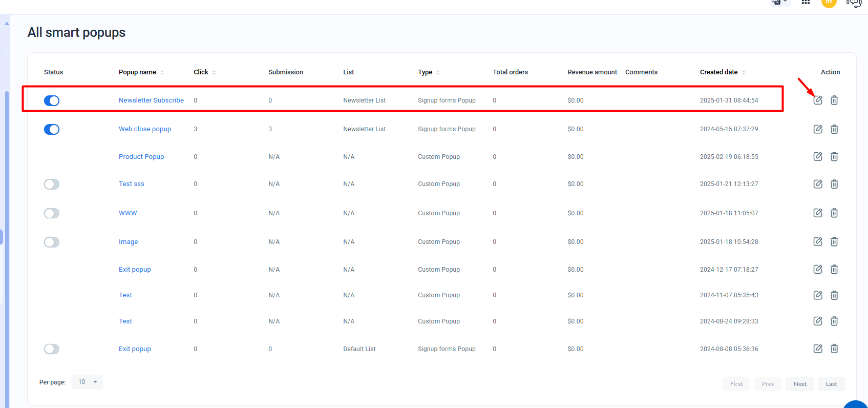Open the Per page dropdown

[87, 382]
